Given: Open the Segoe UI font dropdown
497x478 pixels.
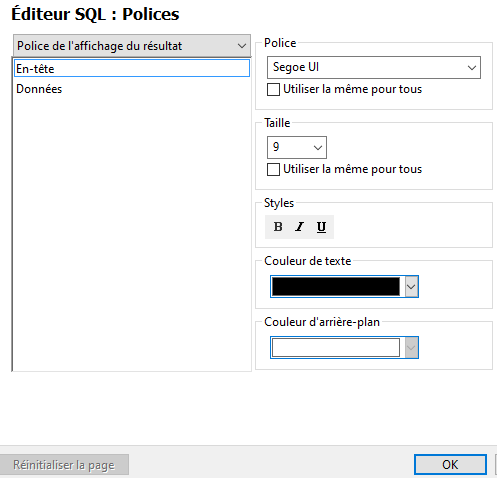Looking at the screenshot, I should point(374,68).
